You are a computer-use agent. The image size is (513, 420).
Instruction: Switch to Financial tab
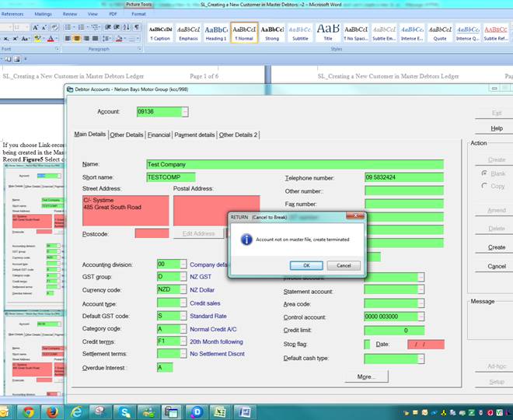[x=159, y=135]
